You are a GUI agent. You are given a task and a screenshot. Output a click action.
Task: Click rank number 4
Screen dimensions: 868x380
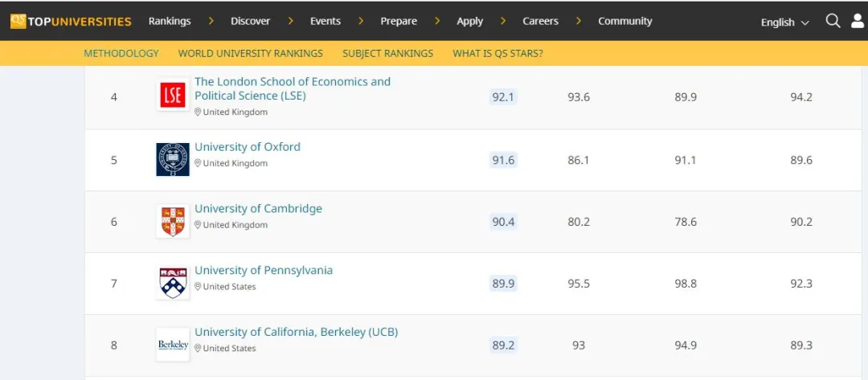[x=114, y=97]
